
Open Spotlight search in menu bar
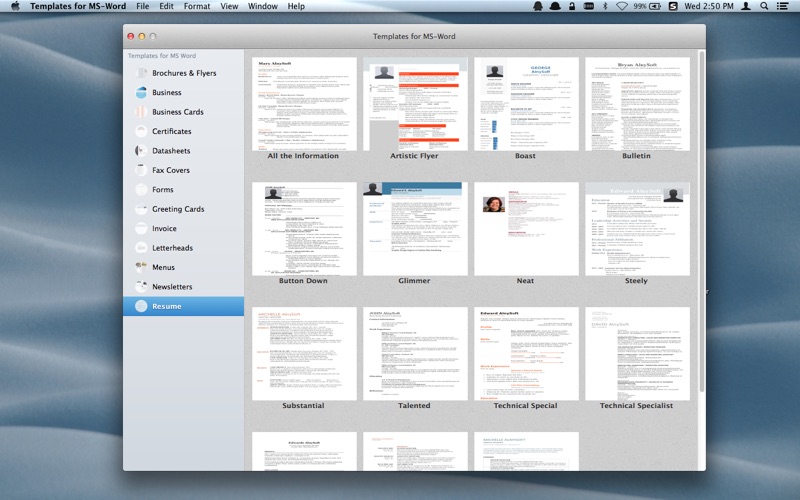764,6
